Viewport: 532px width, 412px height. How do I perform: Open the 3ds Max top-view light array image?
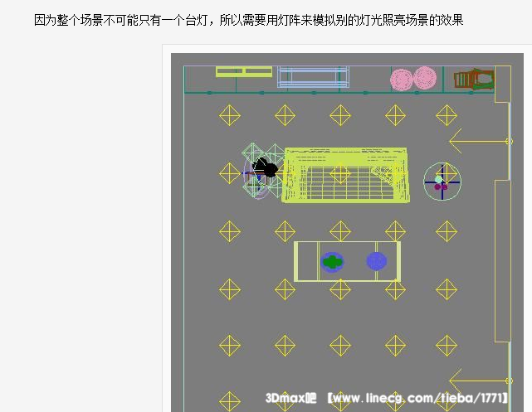pos(347,232)
